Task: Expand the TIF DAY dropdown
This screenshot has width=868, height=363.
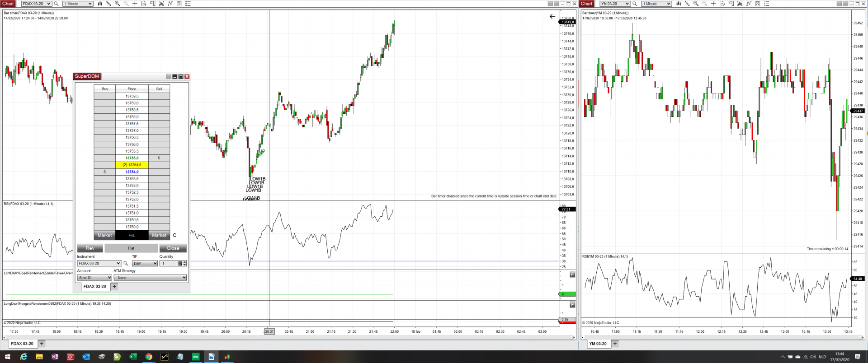Action: 145,264
